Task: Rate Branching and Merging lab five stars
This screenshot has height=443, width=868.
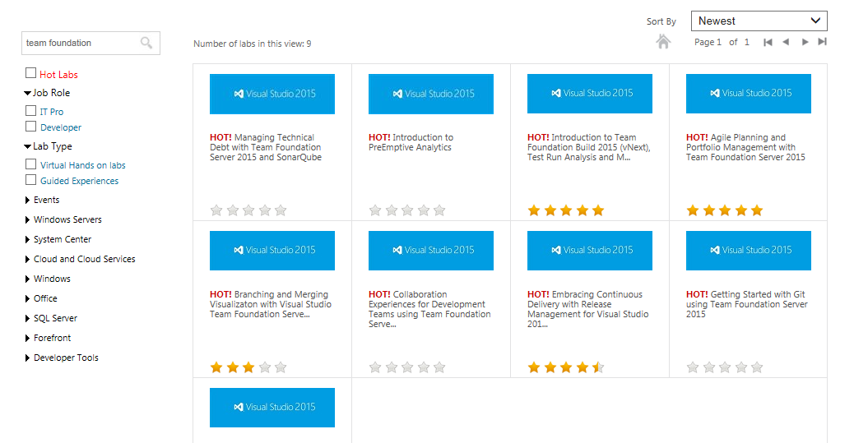Action: (281, 367)
